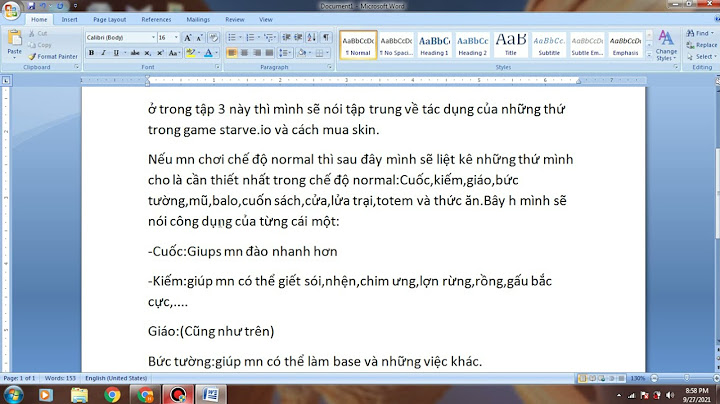This screenshot has width=720, height=404.
Task: Toggle Bold formatting
Action: (x=91, y=53)
